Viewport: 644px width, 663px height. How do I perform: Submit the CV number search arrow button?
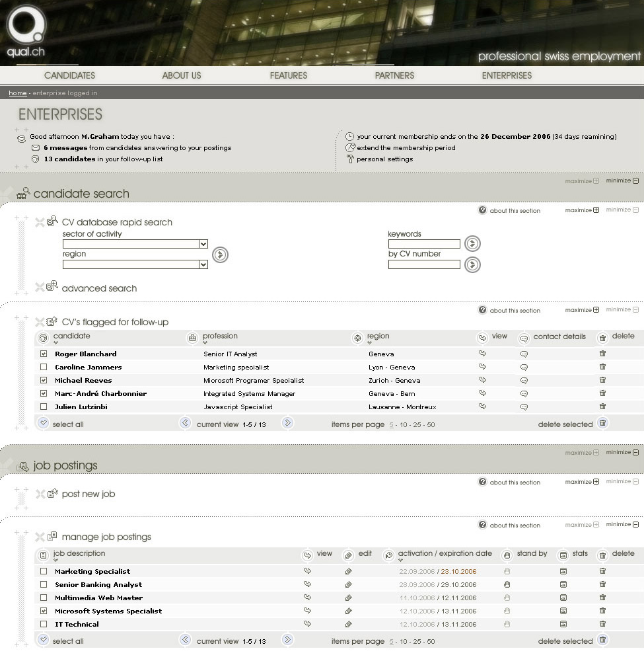click(x=472, y=264)
